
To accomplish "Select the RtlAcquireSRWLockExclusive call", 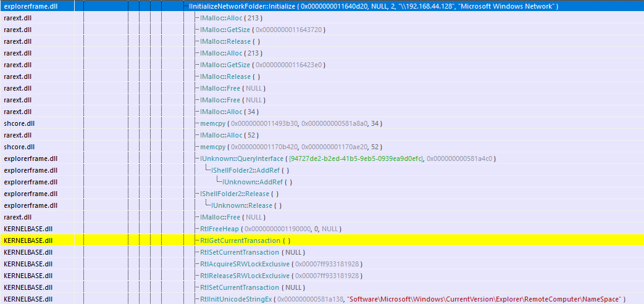I will pyautogui.click(x=281, y=263).
